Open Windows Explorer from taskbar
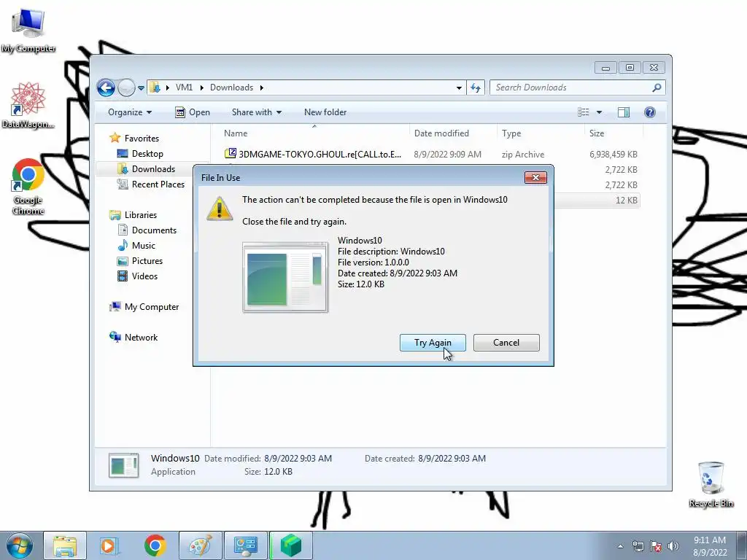This screenshot has width=747, height=560. point(65,545)
